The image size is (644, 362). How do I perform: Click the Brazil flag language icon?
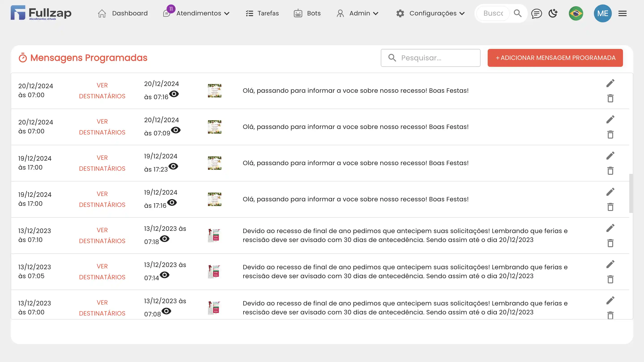576,13
